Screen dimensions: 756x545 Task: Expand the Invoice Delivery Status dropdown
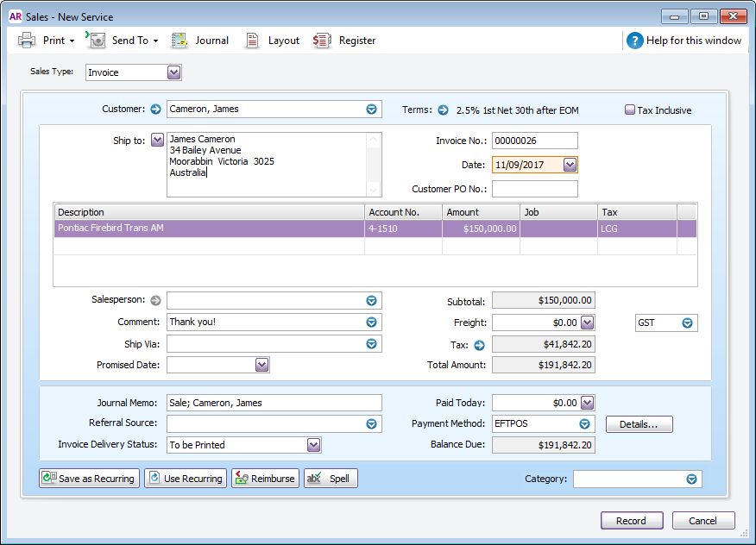[314, 445]
